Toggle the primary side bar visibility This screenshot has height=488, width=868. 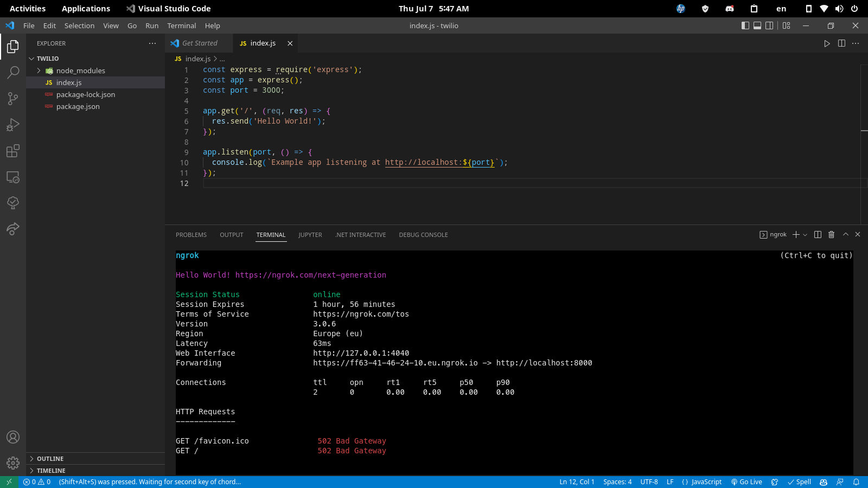pyautogui.click(x=745, y=25)
